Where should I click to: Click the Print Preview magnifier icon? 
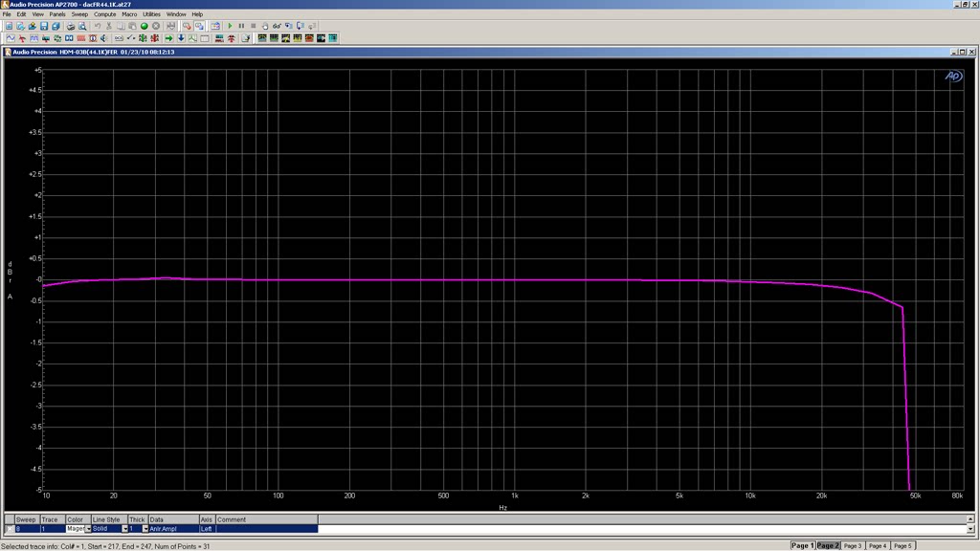82,26
